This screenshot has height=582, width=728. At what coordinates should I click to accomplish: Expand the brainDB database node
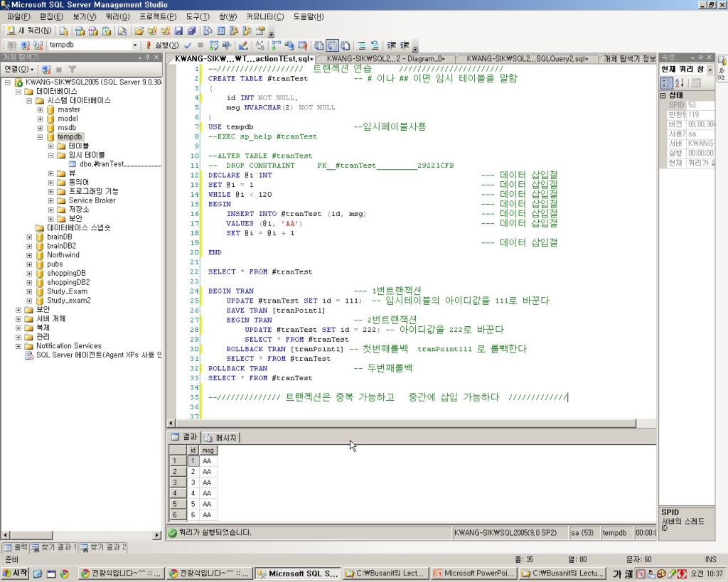[29, 237]
